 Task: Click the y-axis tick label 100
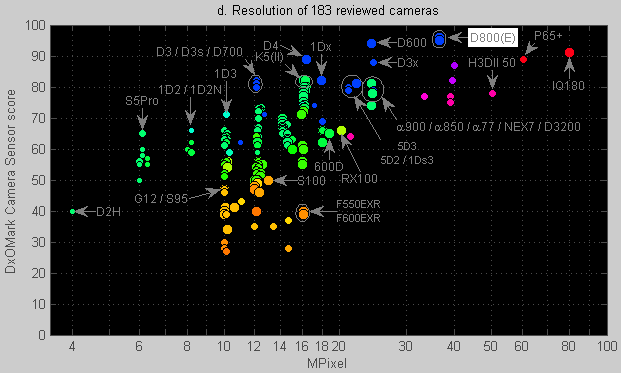click(35, 26)
